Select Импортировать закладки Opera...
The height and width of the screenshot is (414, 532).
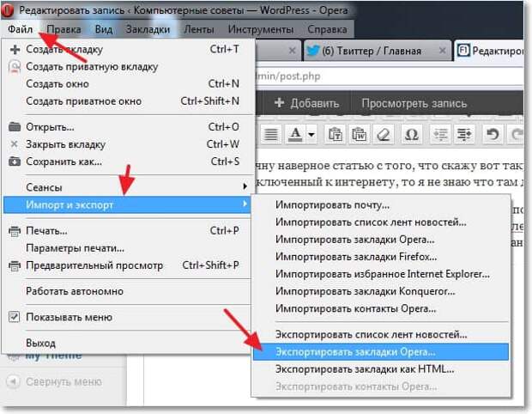pyautogui.click(x=381, y=240)
